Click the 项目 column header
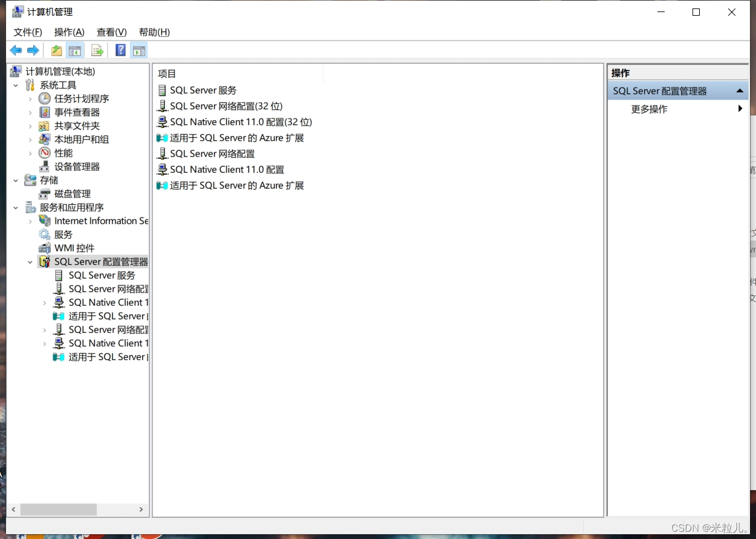The width and height of the screenshot is (756, 539). (x=238, y=74)
